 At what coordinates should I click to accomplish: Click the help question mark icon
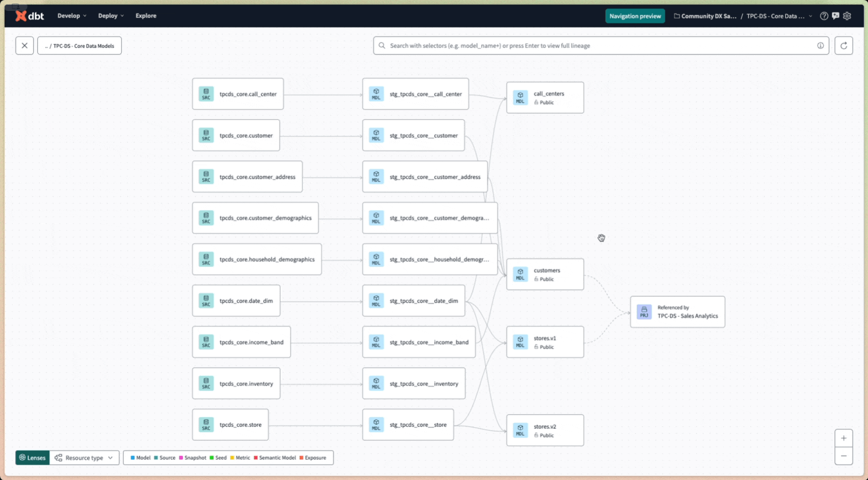[823, 16]
